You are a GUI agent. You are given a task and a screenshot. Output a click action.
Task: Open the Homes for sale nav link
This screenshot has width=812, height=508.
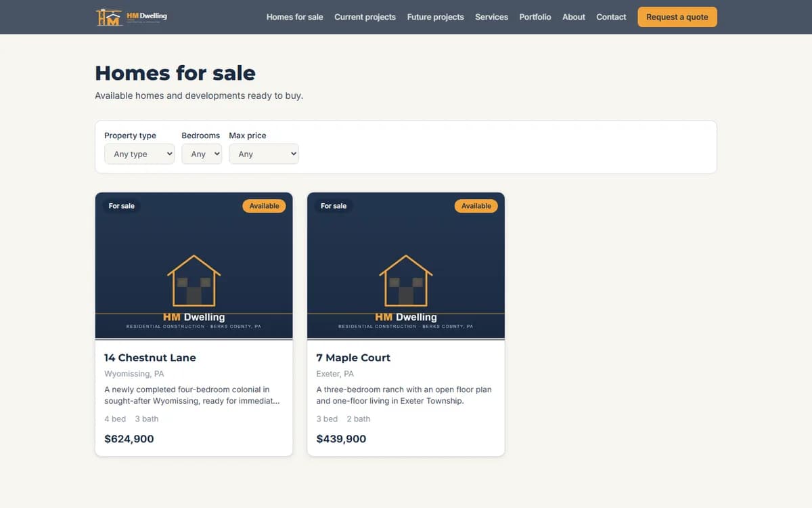(x=294, y=17)
